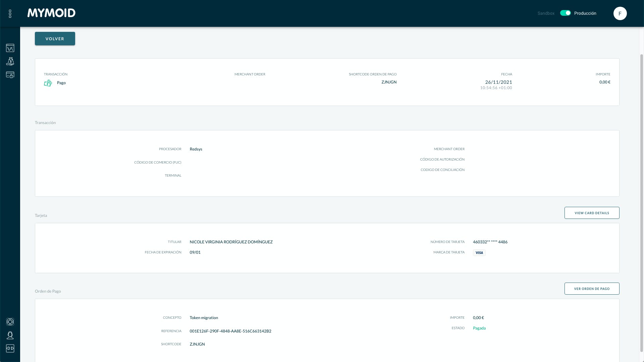Select the Sandbox environment label

pyautogui.click(x=546, y=13)
